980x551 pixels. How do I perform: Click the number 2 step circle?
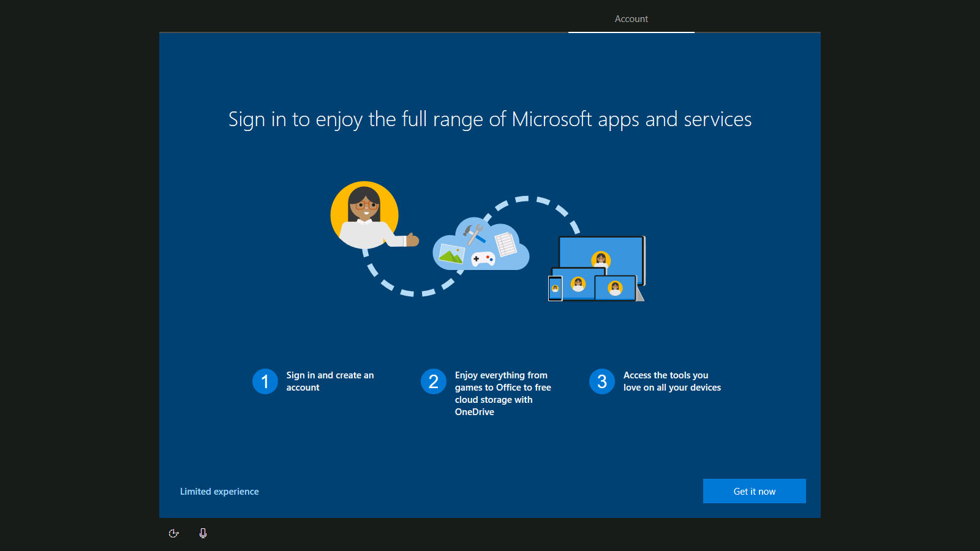(434, 381)
